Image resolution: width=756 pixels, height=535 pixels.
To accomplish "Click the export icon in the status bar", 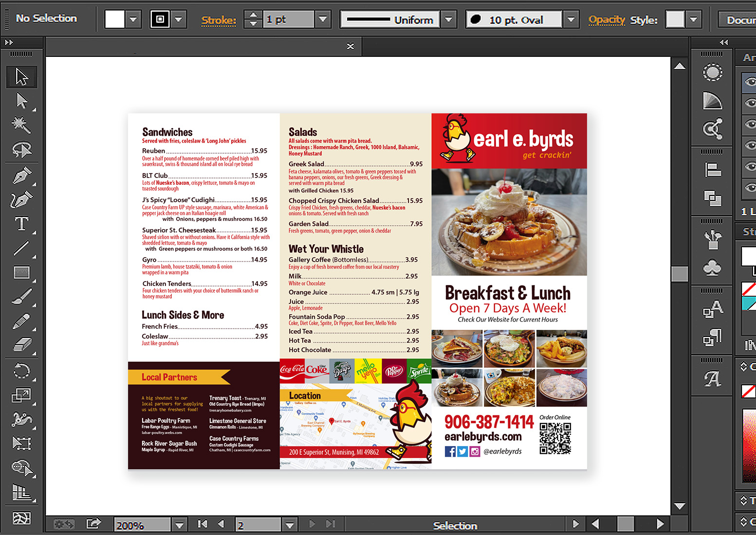I will (x=93, y=524).
